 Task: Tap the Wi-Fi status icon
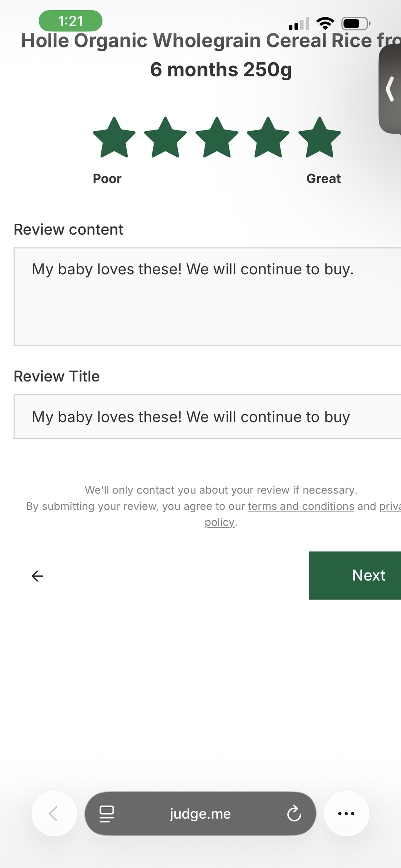(x=325, y=24)
